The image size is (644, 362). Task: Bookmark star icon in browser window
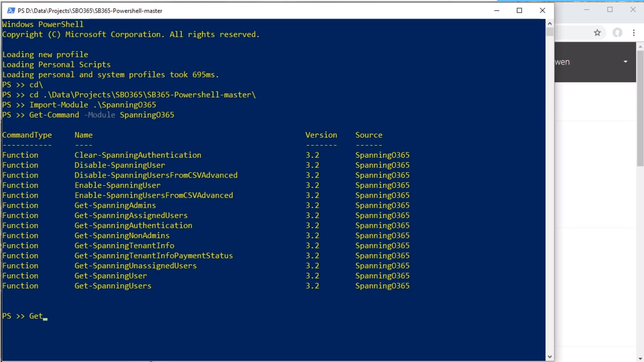coord(597,33)
